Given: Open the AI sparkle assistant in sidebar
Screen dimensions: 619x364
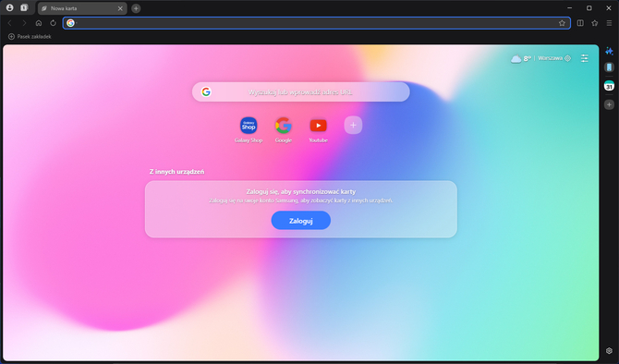Looking at the screenshot, I should [x=609, y=51].
